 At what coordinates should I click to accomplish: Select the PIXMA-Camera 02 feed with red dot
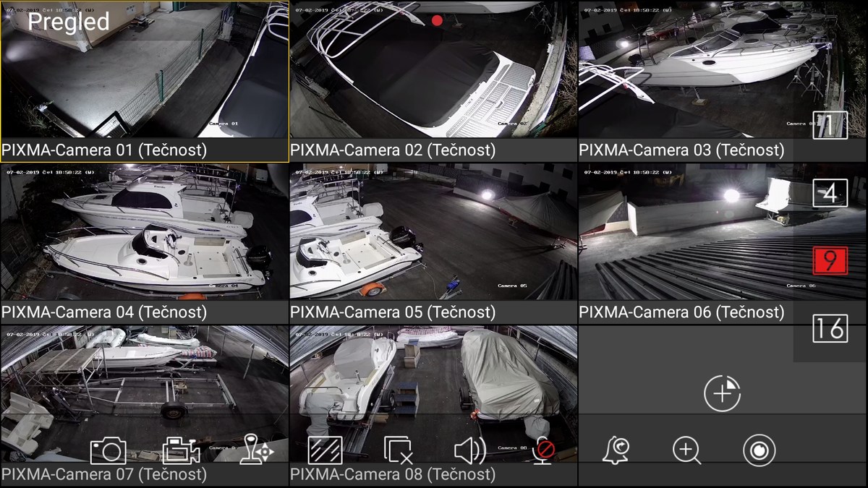pyautogui.click(x=434, y=72)
